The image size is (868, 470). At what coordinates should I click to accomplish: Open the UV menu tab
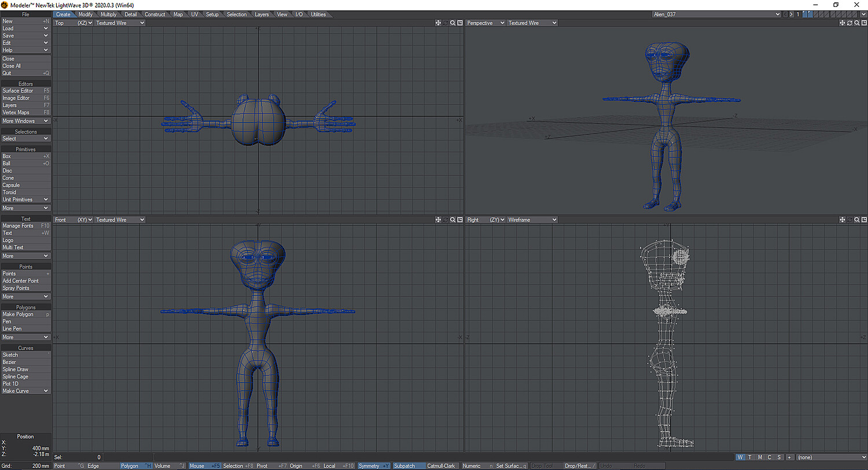(x=194, y=14)
